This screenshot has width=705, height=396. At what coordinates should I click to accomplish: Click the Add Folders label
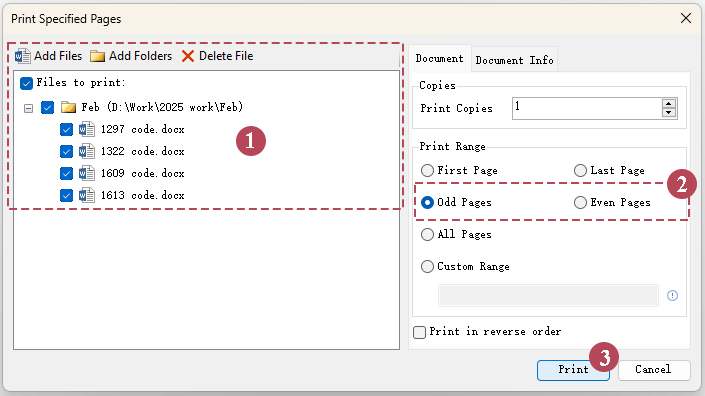click(140, 56)
